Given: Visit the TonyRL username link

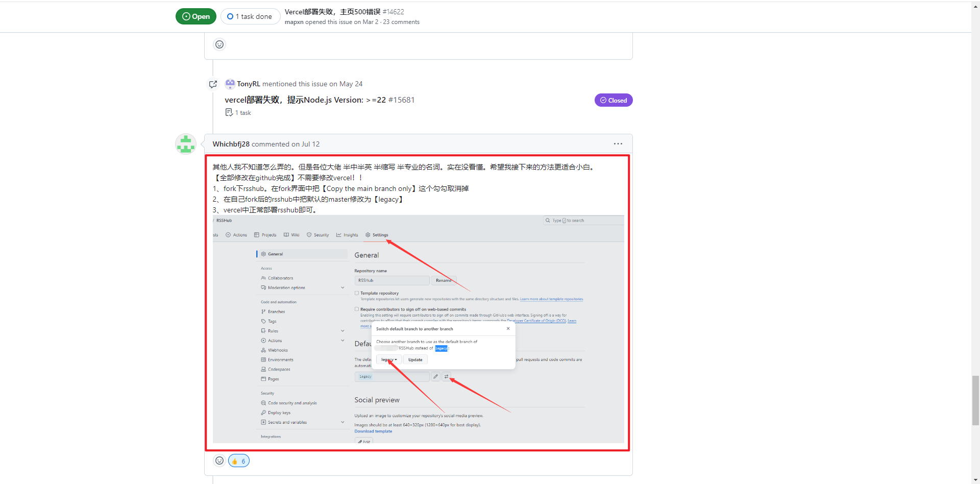Looking at the screenshot, I should (x=249, y=84).
